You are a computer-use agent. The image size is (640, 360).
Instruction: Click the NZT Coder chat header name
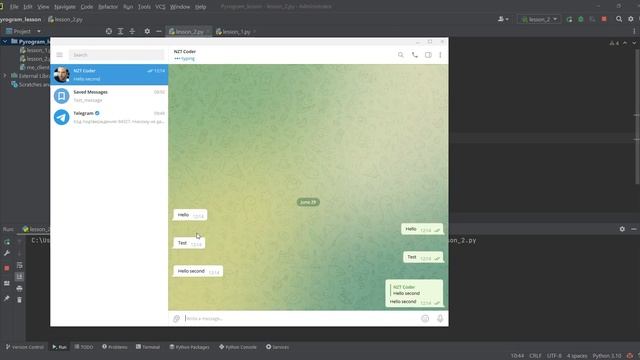click(x=185, y=51)
